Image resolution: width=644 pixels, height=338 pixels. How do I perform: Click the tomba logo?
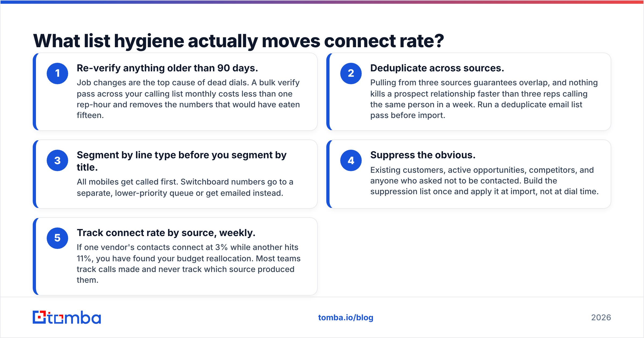coord(67,317)
